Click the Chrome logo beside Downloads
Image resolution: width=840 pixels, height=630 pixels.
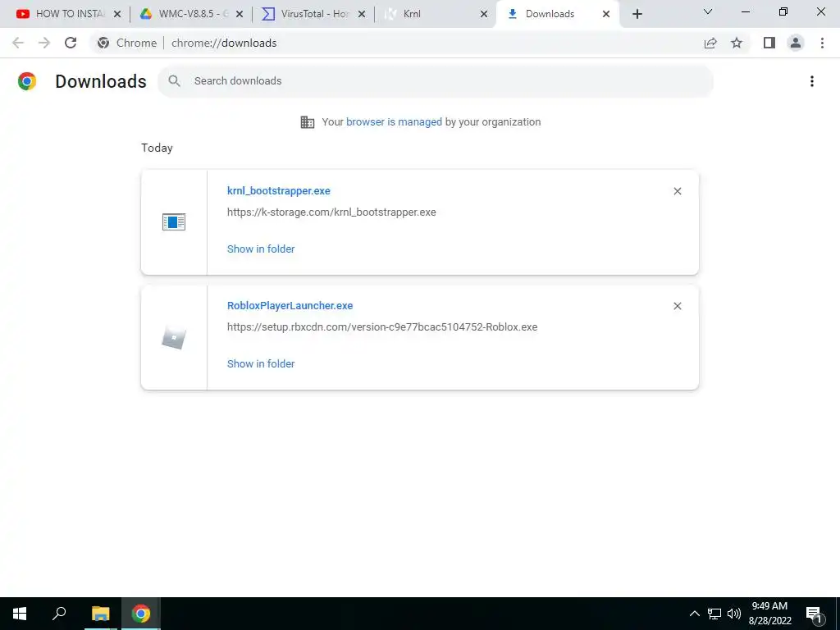(x=27, y=81)
